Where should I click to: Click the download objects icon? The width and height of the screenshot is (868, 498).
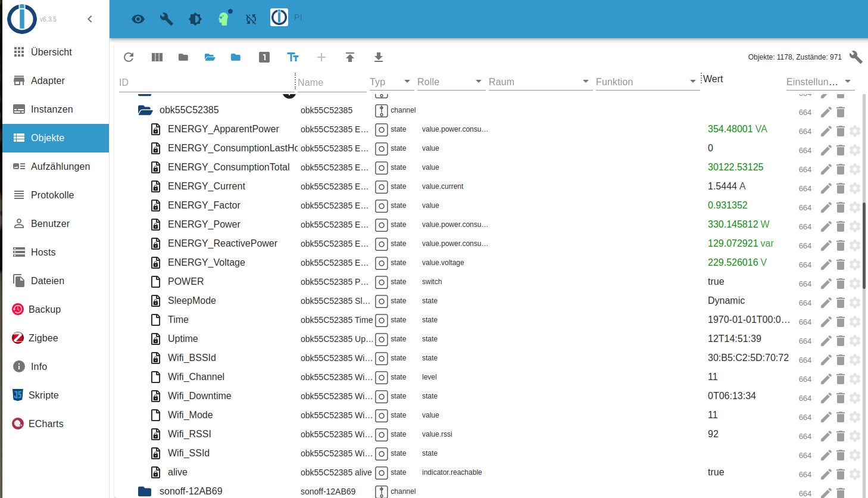[x=378, y=57]
